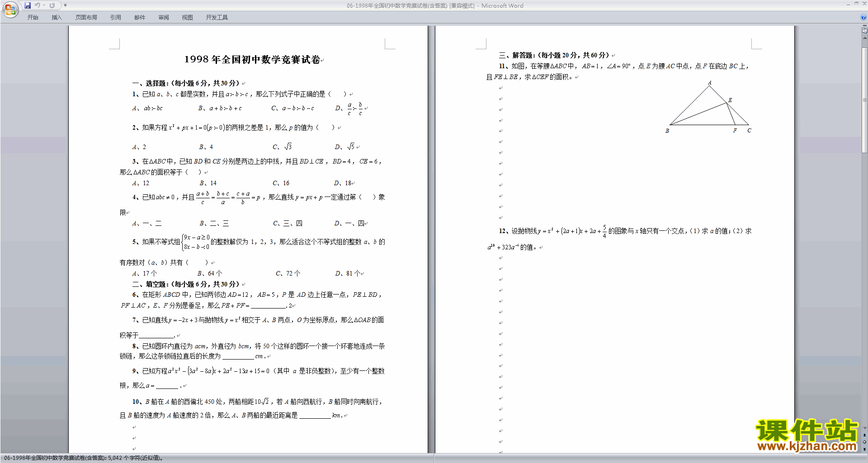This screenshot has width=868, height=463.
Task: Click answer option A、12 in question 3
Action: [141, 183]
